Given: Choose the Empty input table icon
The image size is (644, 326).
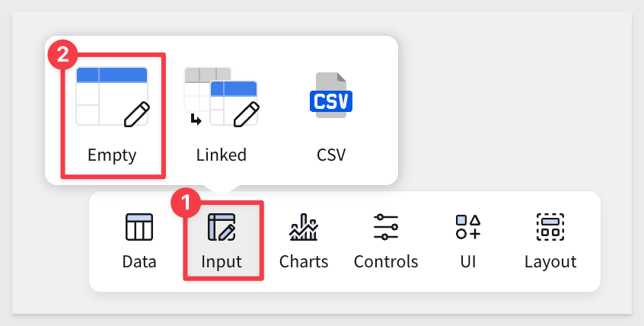Looking at the screenshot, I should (x=112, y=97).
